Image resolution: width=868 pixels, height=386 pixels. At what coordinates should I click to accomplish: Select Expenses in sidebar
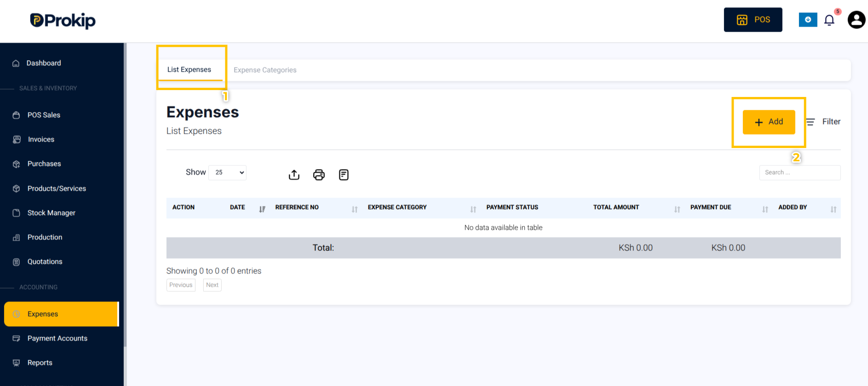(61, 314)
